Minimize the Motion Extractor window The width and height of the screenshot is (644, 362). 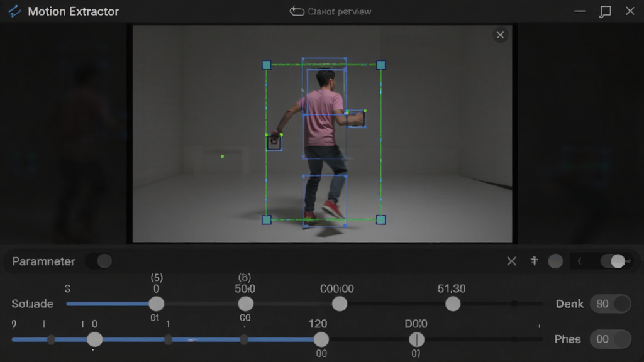pos(579,11)
